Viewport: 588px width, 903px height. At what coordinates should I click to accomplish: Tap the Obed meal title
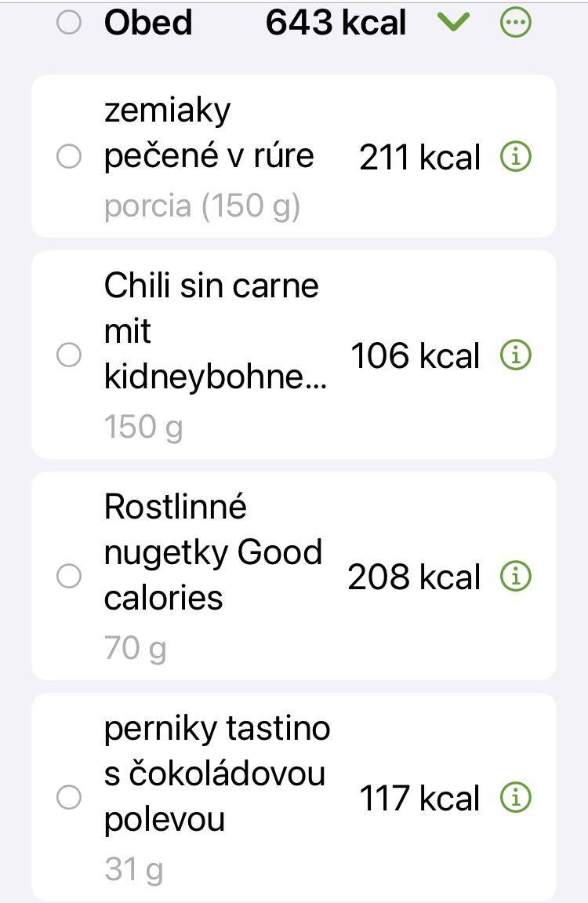(x=148, y=24)
